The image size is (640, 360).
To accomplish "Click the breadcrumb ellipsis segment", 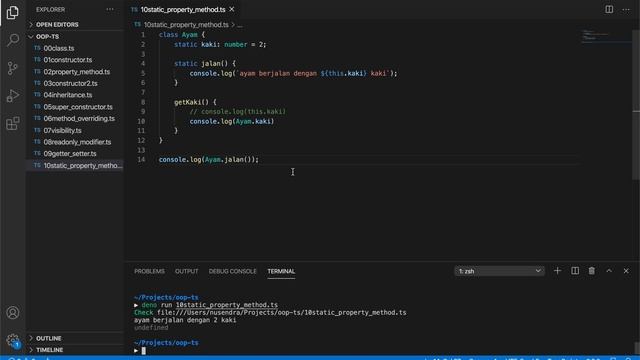I will (240, 25).
